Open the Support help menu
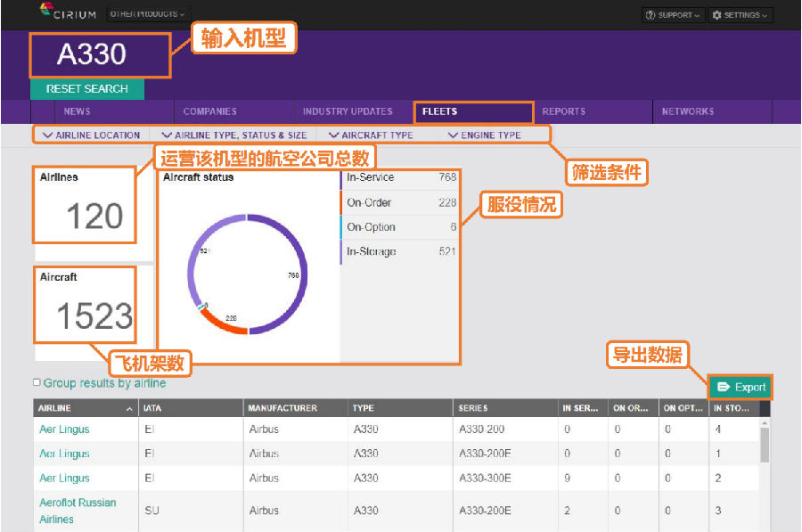This screenshot has height=532, width=802. click(x=673, y=15)
